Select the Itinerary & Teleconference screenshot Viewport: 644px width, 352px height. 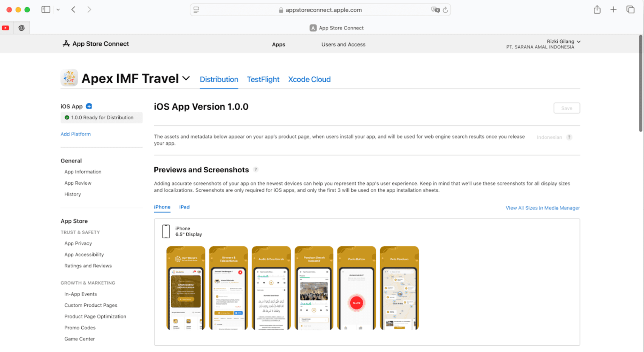228,288
